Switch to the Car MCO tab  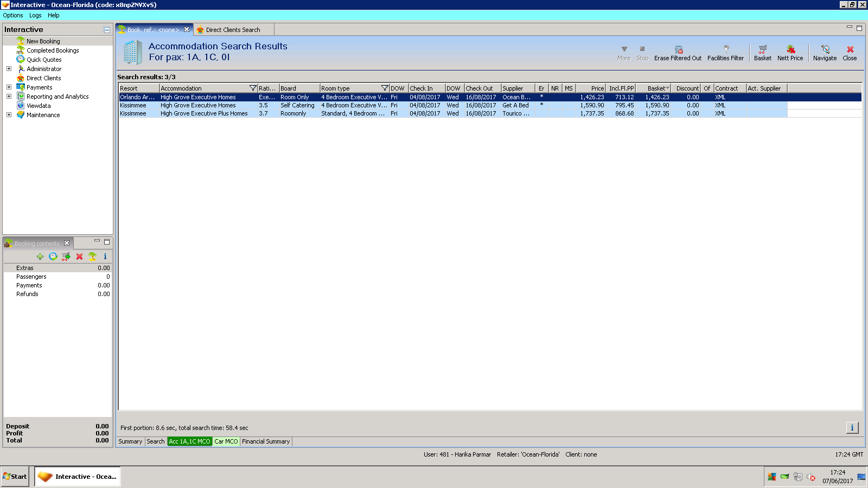click(x=226, y=442)
